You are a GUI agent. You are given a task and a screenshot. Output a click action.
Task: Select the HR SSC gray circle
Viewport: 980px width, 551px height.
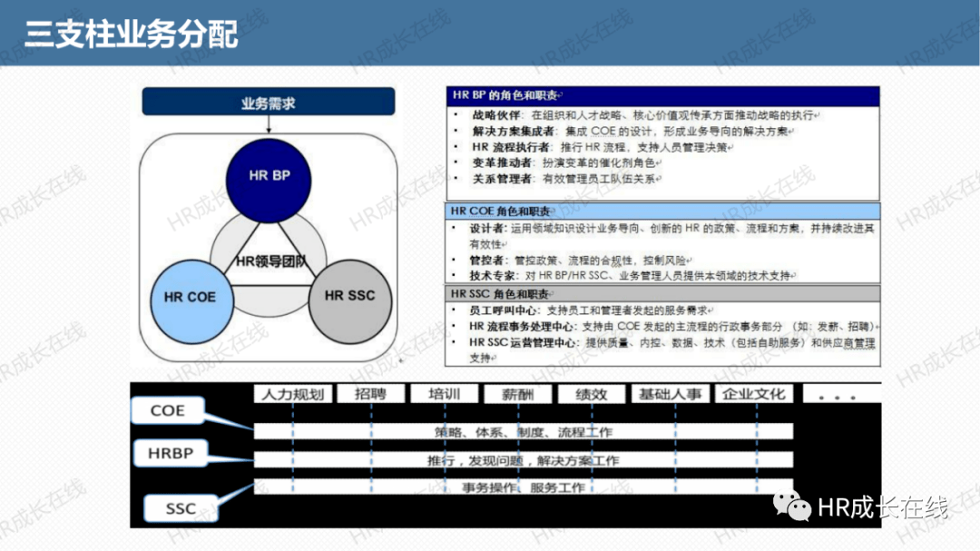(350, 301)
